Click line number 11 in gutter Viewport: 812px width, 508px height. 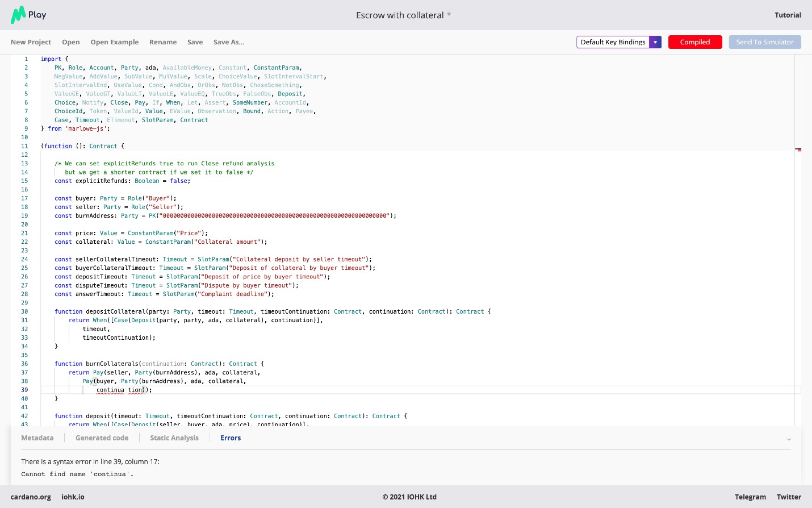point(24,147)
